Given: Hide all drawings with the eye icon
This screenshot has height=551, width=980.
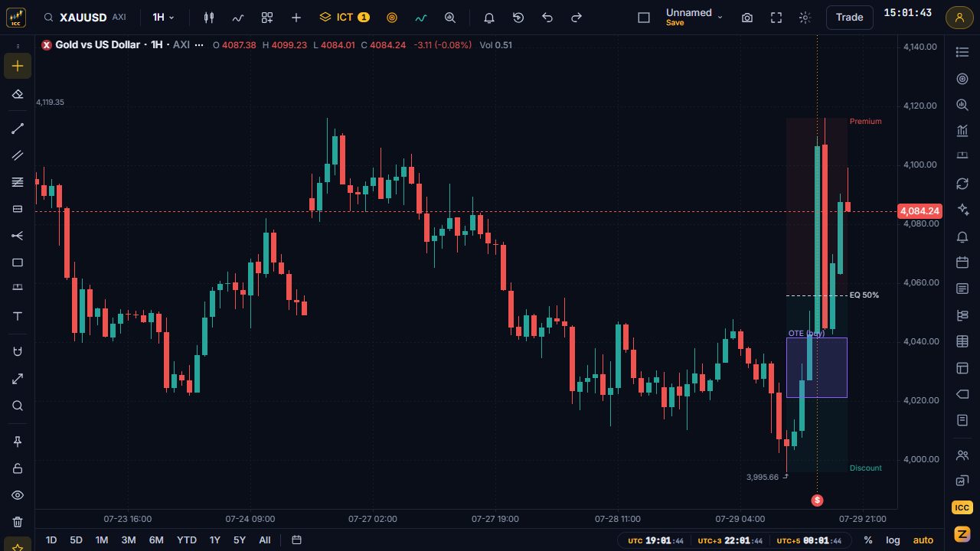Looking at the screenshot, I should pyautogui.click(x=18, y=495).
